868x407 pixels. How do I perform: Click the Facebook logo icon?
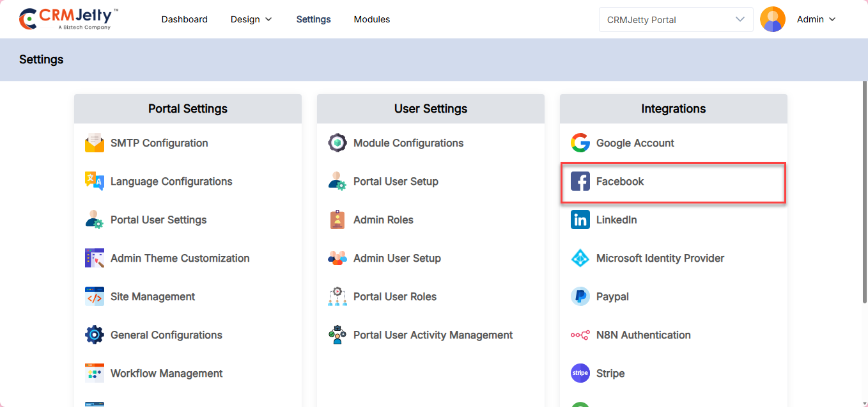[x=580, y=182]
